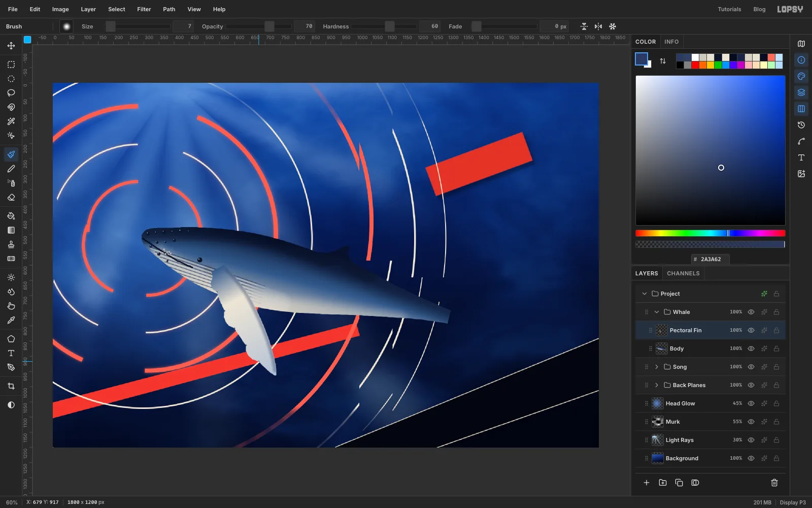This screenshot has width=812, height=508.
Task: Lock the Background layer
Action: pyautogui.click(x=776, y=458)
